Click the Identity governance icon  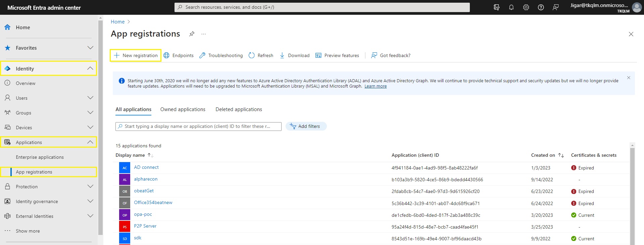click(x=7, y=201)
